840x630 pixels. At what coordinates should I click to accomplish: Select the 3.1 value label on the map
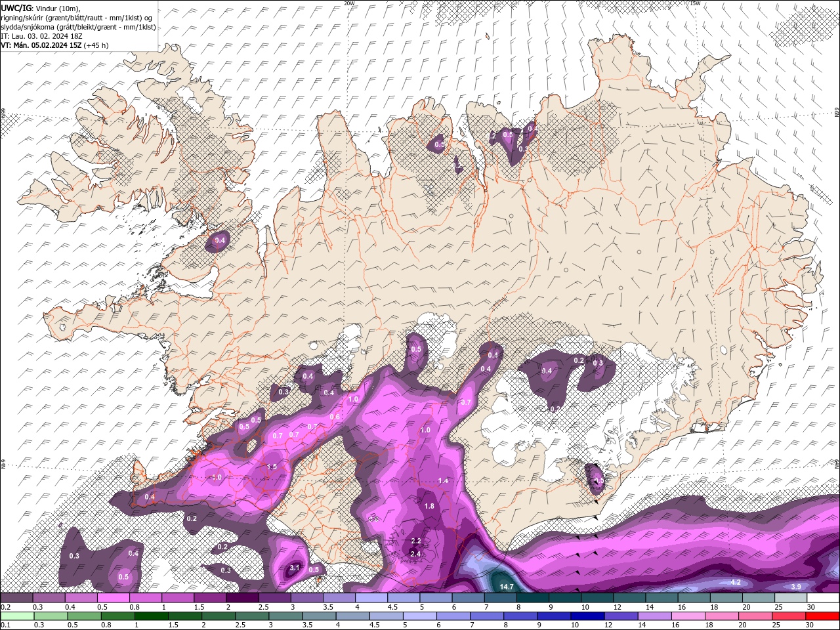point(295,568)
